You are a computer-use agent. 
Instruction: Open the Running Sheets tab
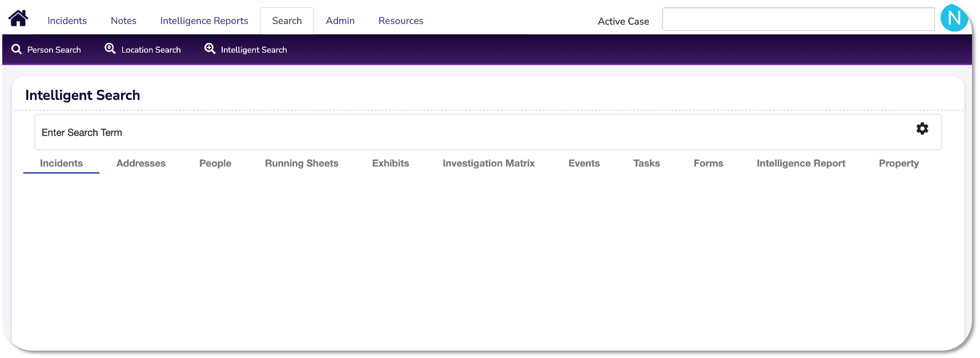pos(302,164)
